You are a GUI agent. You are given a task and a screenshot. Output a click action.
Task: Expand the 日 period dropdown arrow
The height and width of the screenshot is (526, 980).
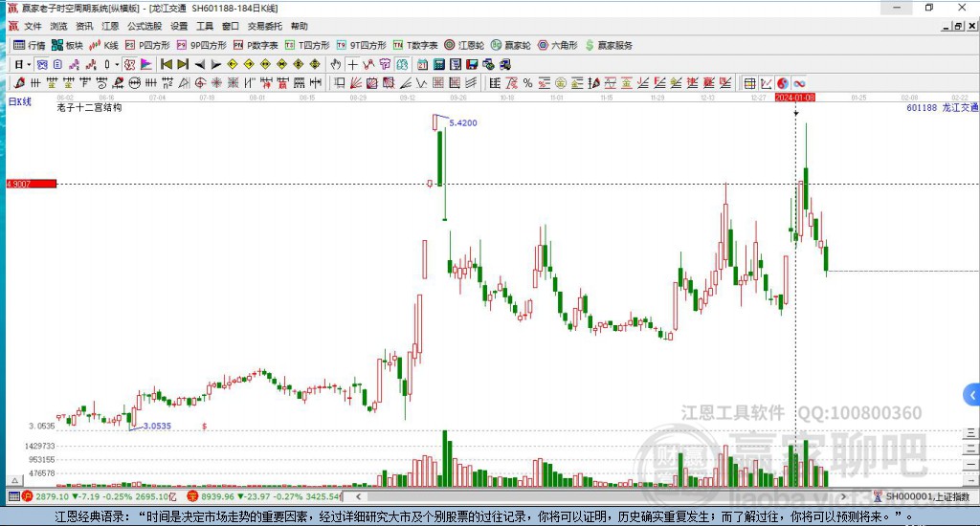click(x=29, y=64)
